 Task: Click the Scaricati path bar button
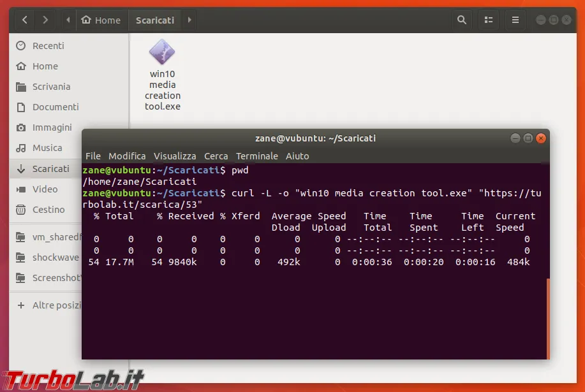tap(155, 20)
